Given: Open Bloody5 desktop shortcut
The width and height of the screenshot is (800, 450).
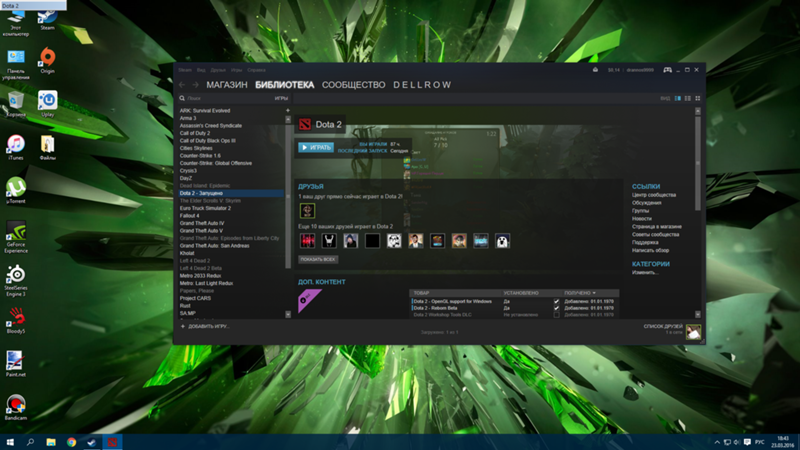Looking at the screenshot, I should [x=16, y=320].
